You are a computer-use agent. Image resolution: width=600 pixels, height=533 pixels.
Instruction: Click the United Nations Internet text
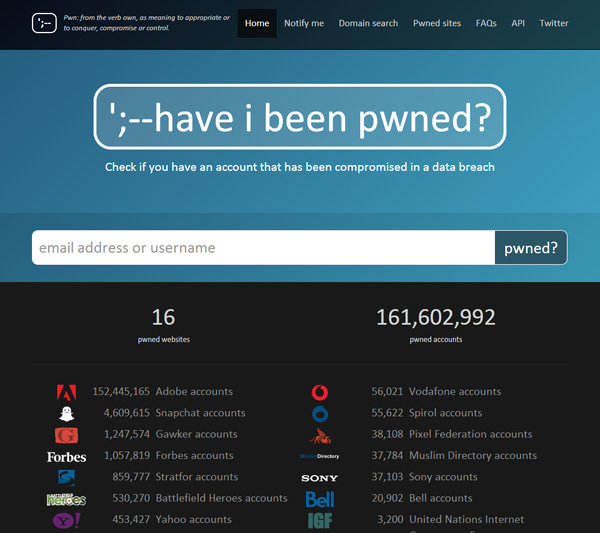tap(466, 520)
